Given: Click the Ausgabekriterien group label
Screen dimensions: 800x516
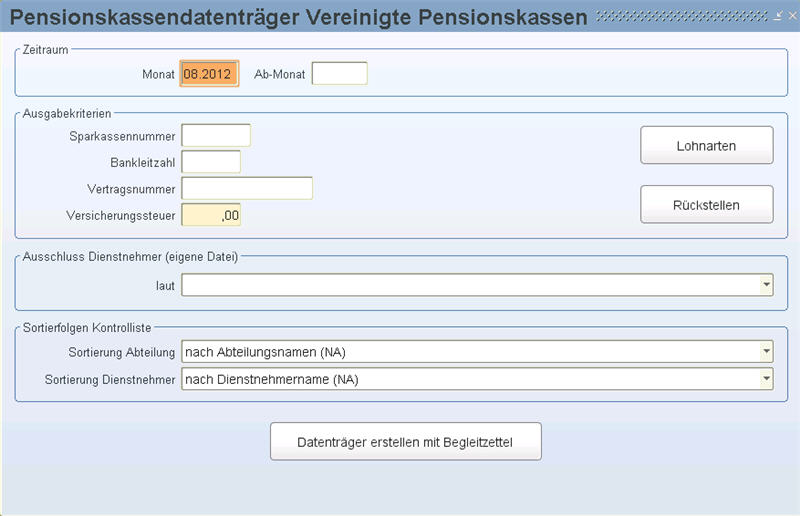Looking at the screenshot, I should [x=67, y=113].
